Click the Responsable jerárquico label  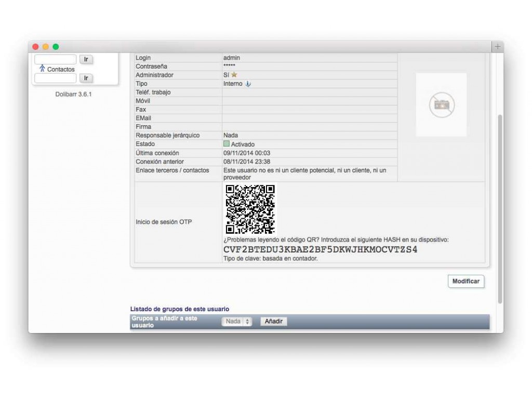coord(168,136)
